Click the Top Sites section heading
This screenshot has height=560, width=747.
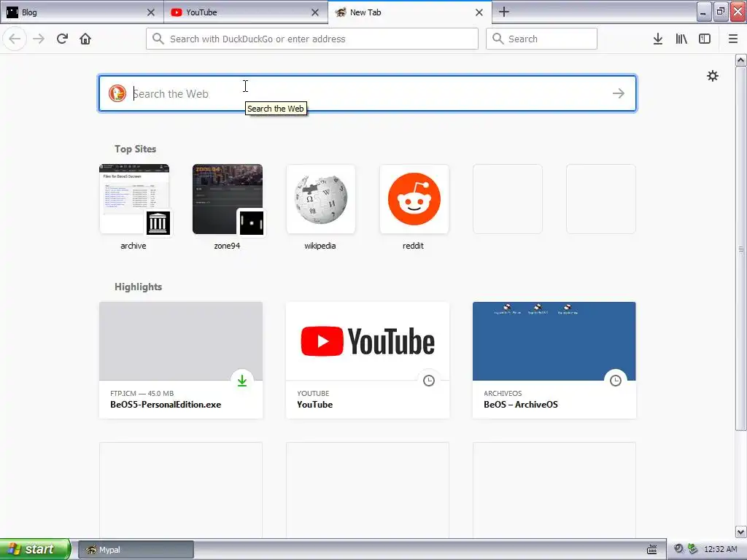tap(135, 149)
